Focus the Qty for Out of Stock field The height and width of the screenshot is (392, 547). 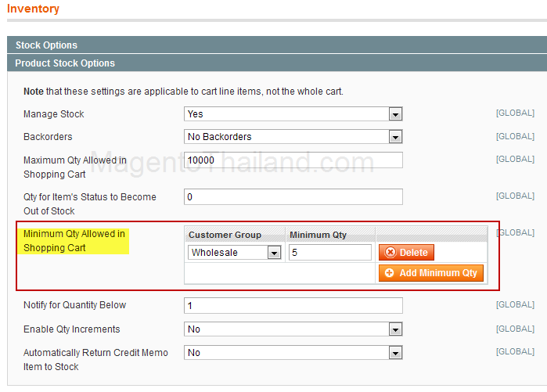point(293,197)
